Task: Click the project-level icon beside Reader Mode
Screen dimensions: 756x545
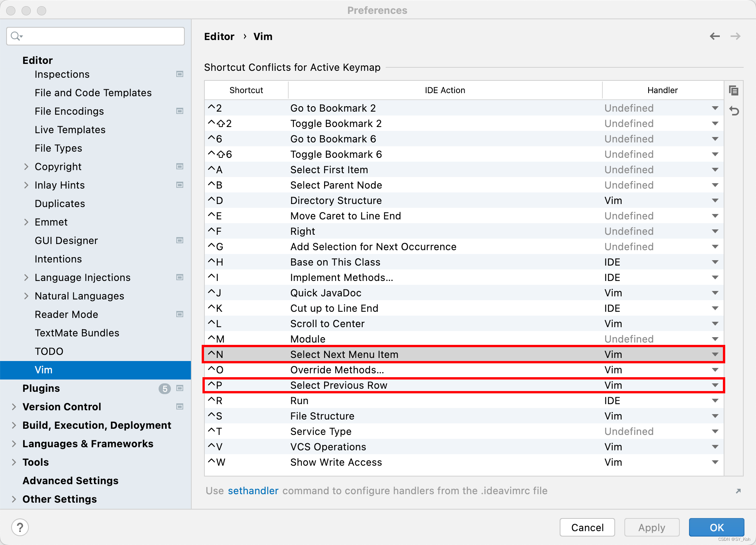Action: pyautogui.click(x=180, y=314)
